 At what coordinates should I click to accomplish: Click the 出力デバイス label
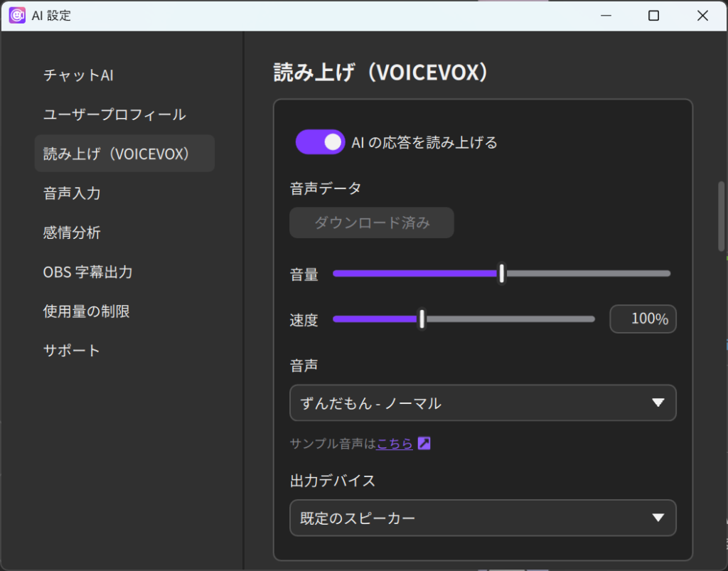coord(333,481)
